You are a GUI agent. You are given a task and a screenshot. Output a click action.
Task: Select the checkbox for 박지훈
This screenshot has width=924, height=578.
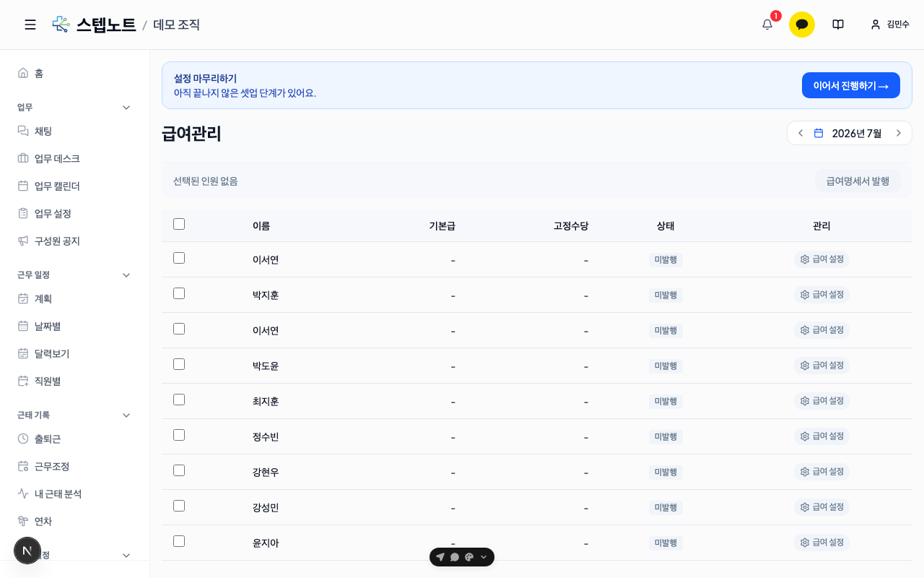(x=179, y=293)
